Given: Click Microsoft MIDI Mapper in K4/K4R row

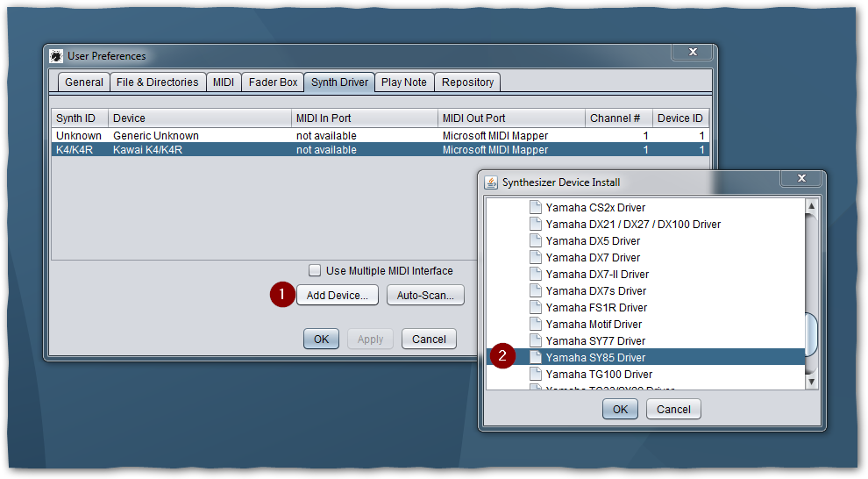Looking at the screenshot, I should (x=494, y=149).
